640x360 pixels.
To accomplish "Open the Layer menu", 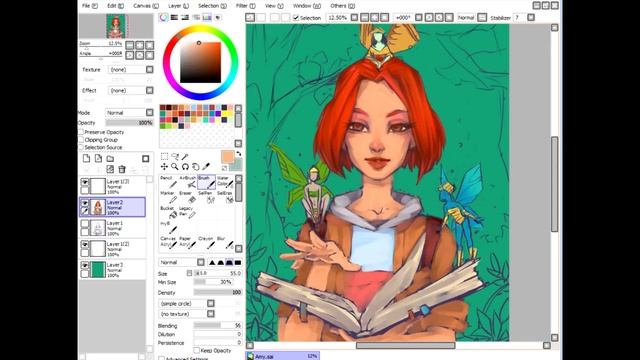I will pos(178,6).
